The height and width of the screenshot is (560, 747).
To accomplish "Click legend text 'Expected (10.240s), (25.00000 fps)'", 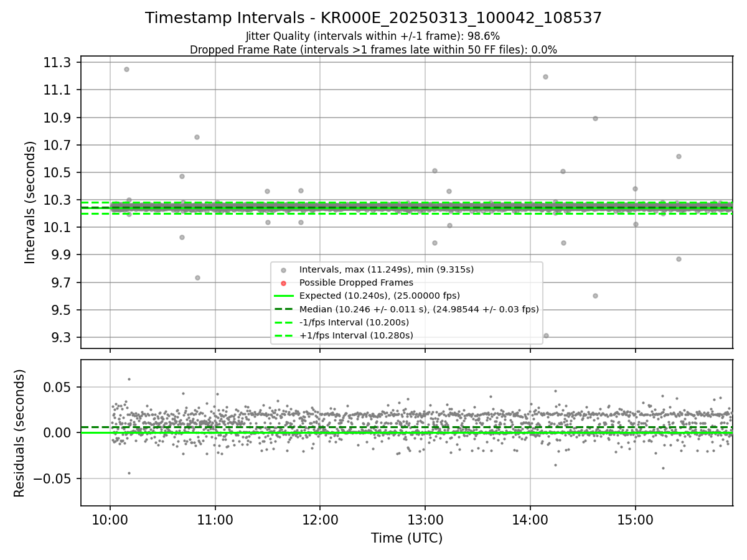I will point(380,296).
